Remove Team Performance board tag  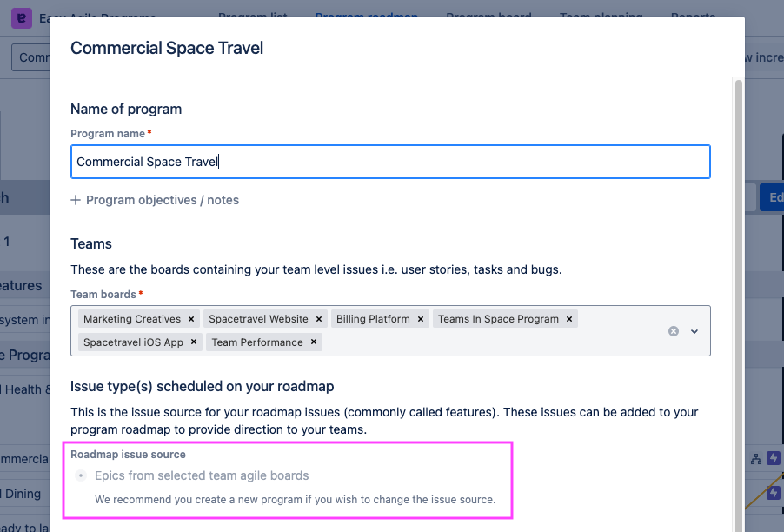coord(314,342)
